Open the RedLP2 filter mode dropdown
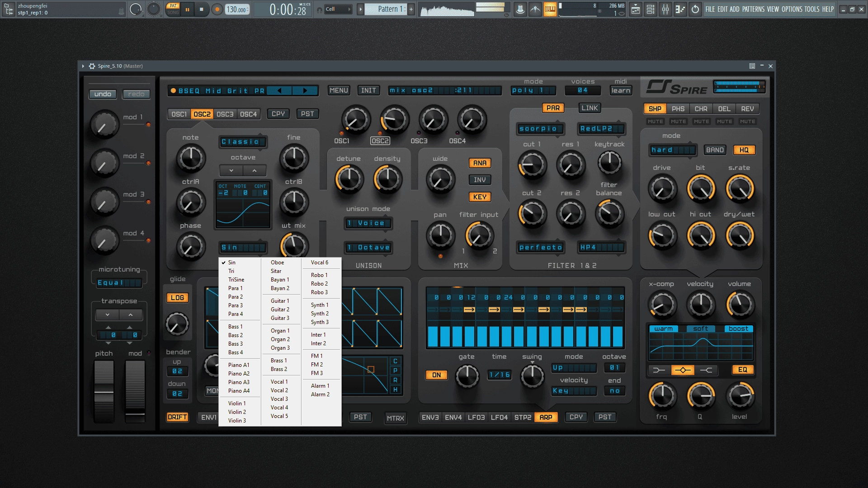Viewport: 868px width, 488px height. click(x=601, y=129)
